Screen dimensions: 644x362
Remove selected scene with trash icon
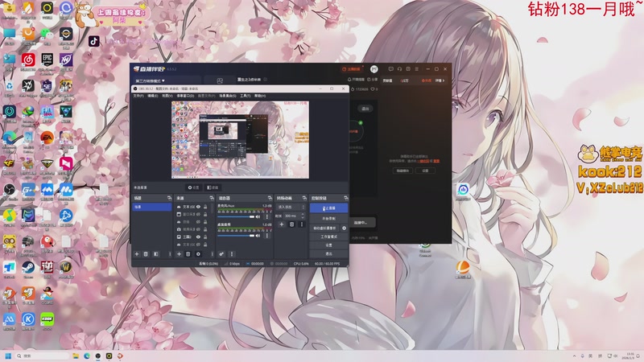point(146,254)
